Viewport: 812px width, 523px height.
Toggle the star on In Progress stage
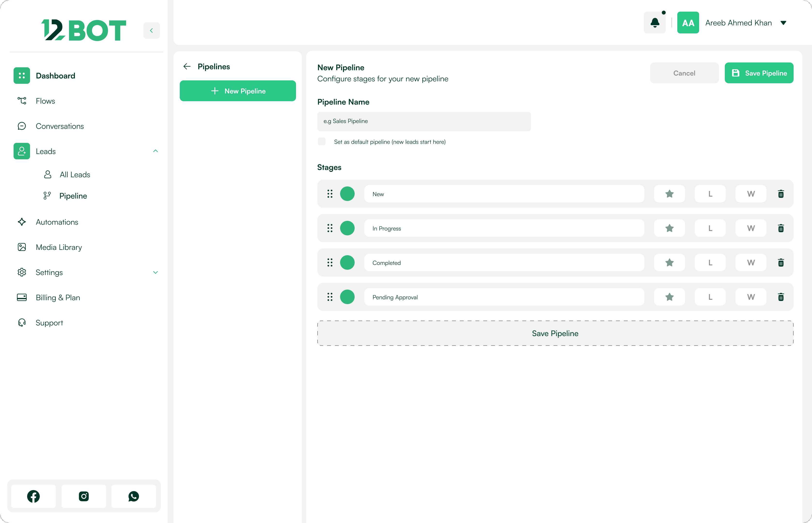669,228
